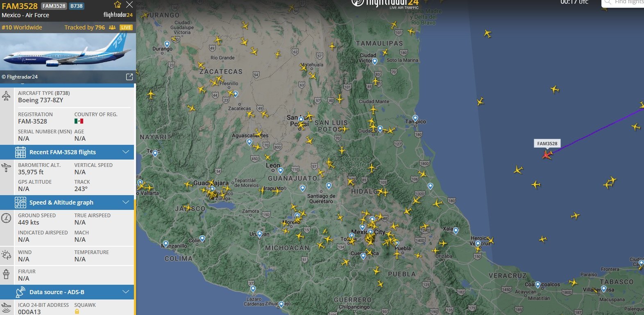Select the Tampico airport pin
The image size is (644, 315).
[x=415, y=118]
